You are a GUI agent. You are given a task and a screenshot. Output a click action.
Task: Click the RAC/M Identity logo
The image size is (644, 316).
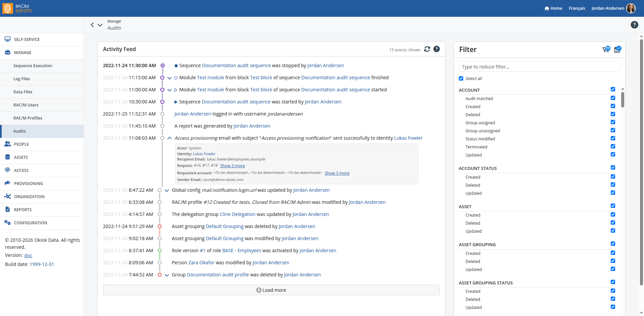point(17,8)
